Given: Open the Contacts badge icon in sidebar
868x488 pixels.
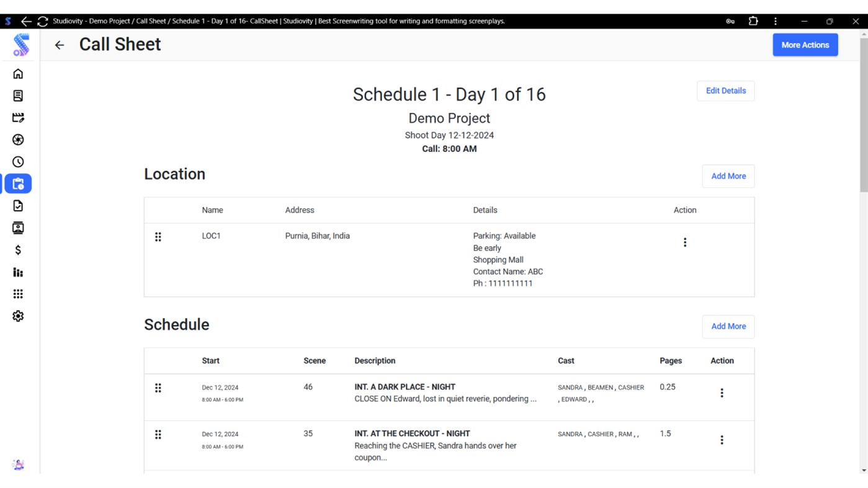Looking at the screenshot, I should pyautogui.click(x=18, y=228).
